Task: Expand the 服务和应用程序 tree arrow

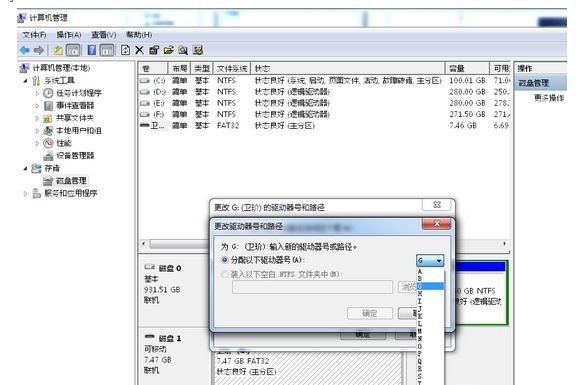Action: [x=25, y=193]
